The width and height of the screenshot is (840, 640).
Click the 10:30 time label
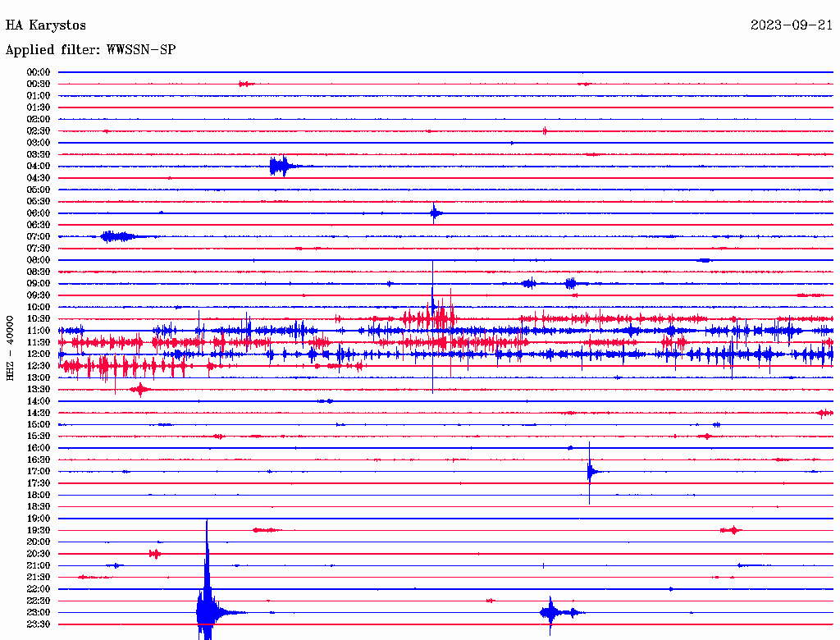39,318
